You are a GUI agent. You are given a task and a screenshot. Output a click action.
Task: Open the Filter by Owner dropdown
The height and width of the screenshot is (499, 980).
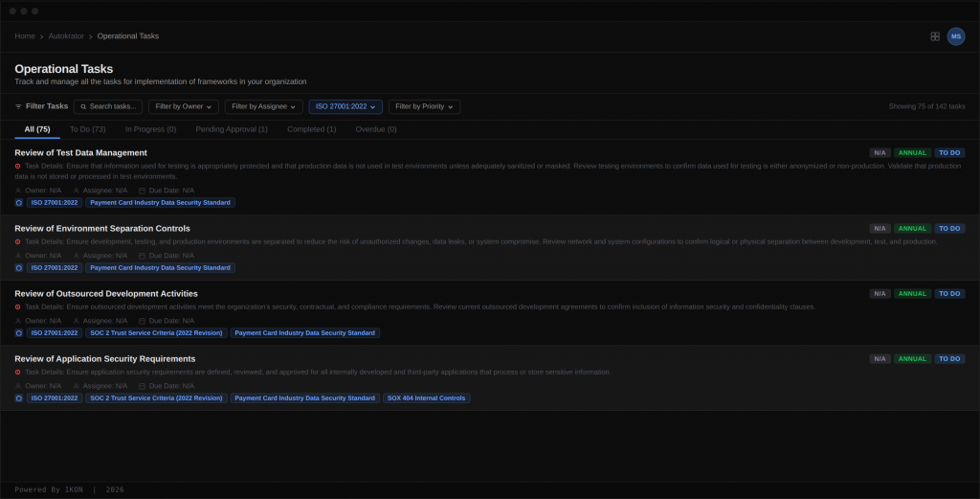[184, 107]
